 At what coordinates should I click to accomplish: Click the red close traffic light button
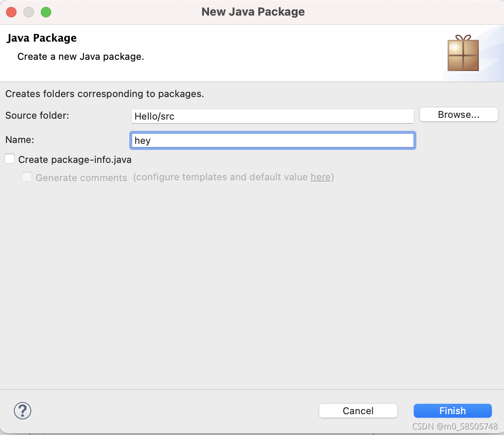(x=11, y=12)
